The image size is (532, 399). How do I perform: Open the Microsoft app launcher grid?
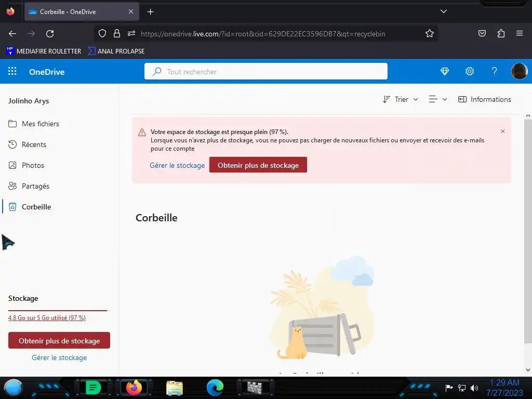(12, 71)
